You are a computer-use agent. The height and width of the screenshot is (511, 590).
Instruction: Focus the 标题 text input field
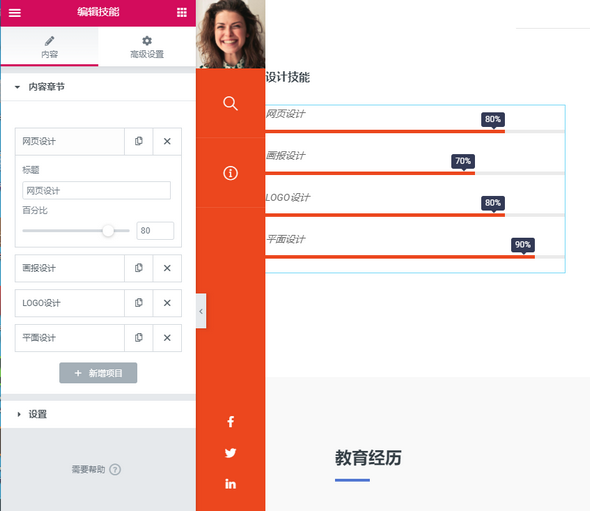(x=96, y=190)
